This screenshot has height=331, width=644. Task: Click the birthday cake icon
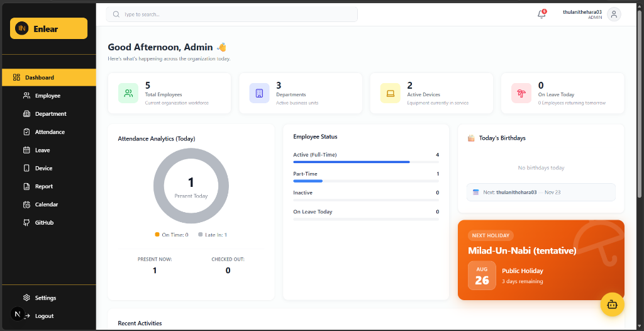tap(471, 138)
